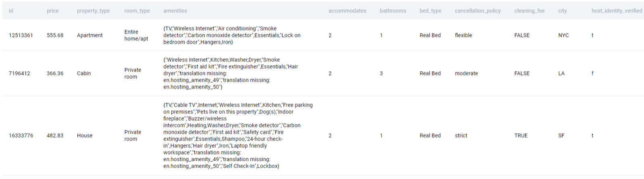Select the bathrooms column header
Image resolution: width=644 pixels, height=179 pixels.
(x=393, y=11)
